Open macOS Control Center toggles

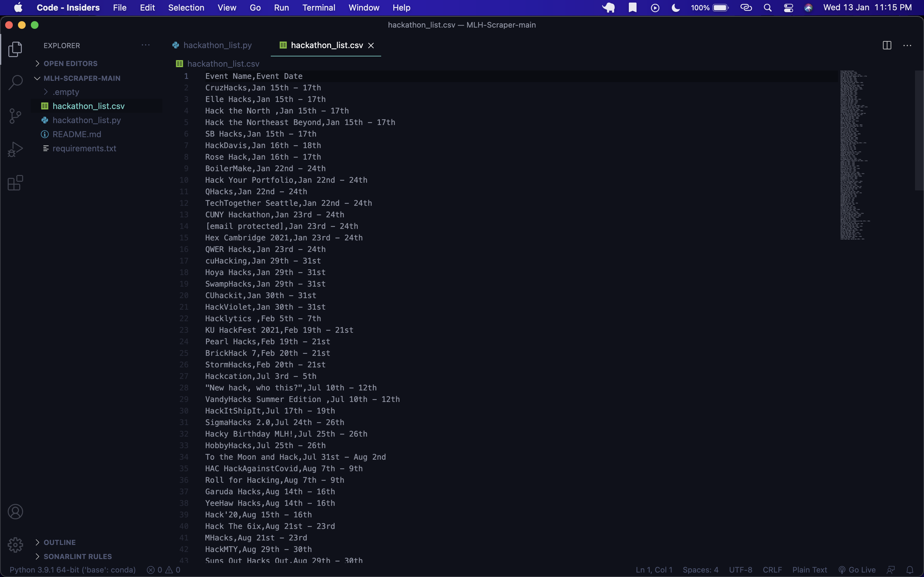pyautogui.click(x=789, y=8)
